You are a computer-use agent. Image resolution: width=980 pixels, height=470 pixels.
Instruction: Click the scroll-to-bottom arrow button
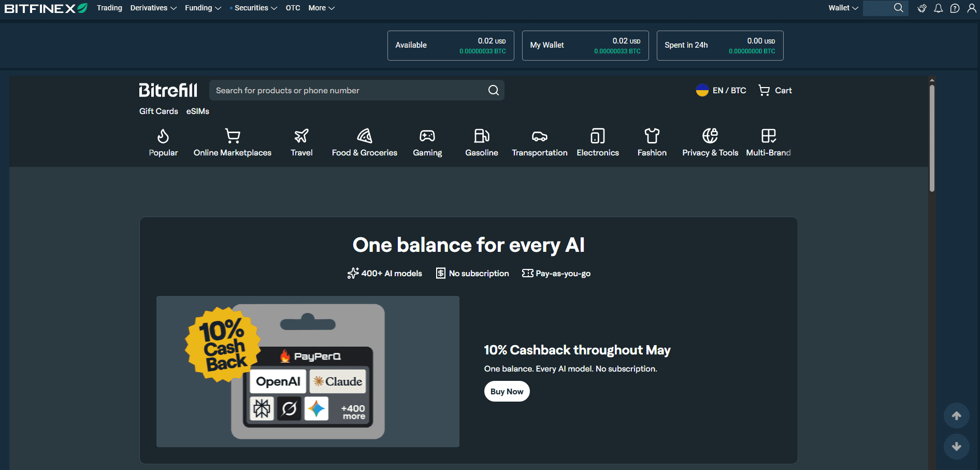click(x=957, y=447)
